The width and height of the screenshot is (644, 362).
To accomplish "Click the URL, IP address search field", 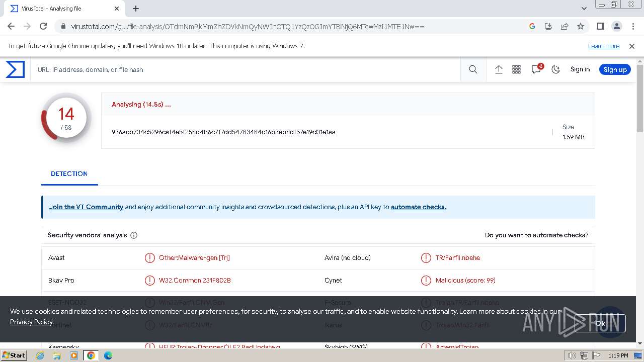I will click(x=246, y=69).
